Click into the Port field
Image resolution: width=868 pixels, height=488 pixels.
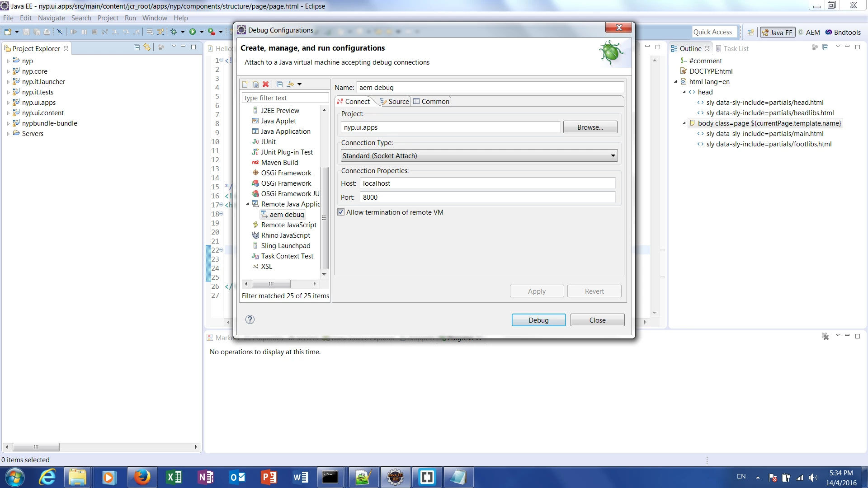point(487,197)
